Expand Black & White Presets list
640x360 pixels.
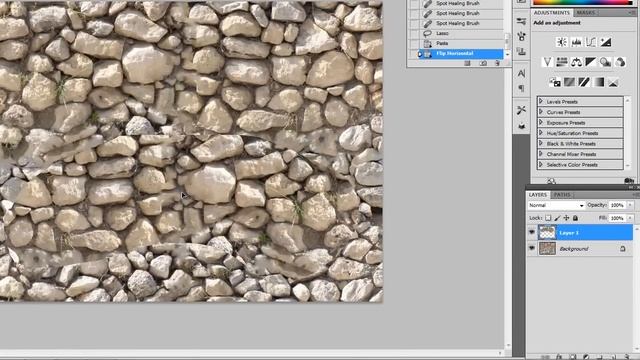(x=541, y=144)
